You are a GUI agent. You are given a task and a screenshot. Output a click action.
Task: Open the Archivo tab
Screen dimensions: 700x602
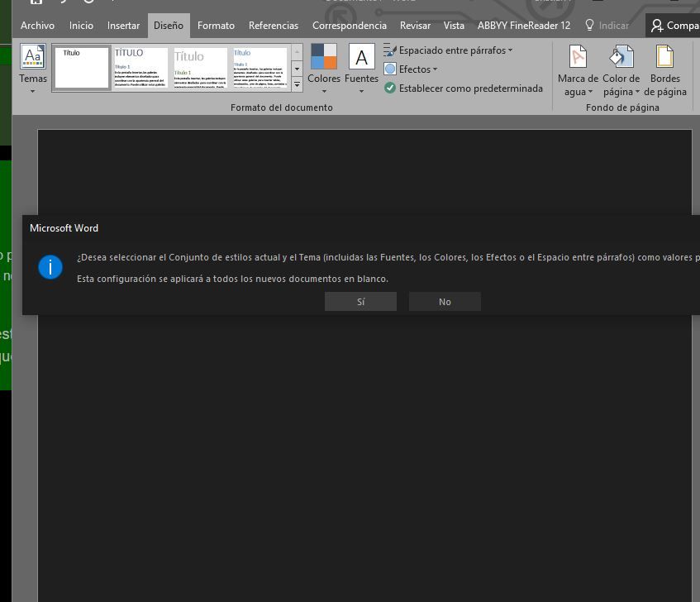37,26
